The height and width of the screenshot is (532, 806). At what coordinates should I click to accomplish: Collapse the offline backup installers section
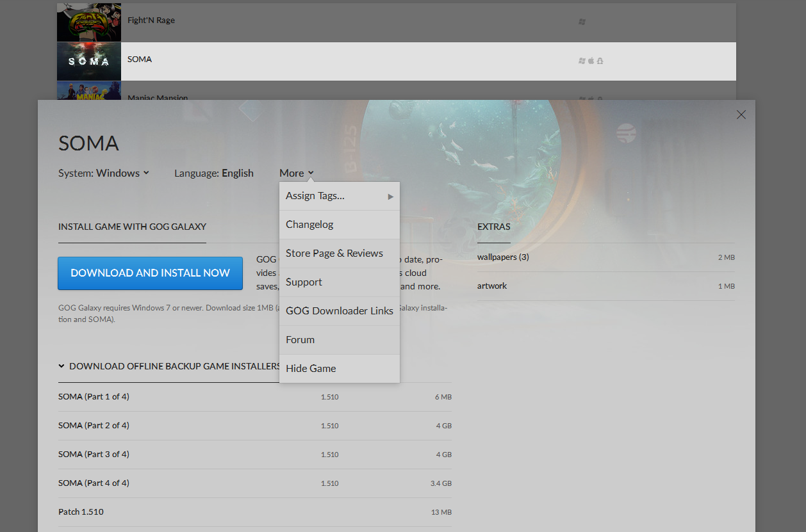[x=170, y=366]
